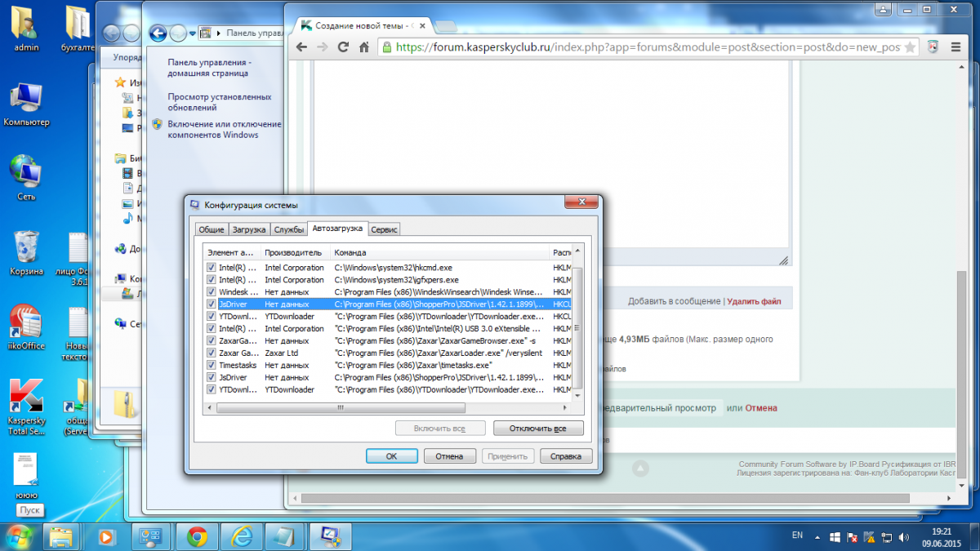The width and height of the screenshot is (980, 551).
Task: Switch to the Общие tab
Action: (212, 230)
